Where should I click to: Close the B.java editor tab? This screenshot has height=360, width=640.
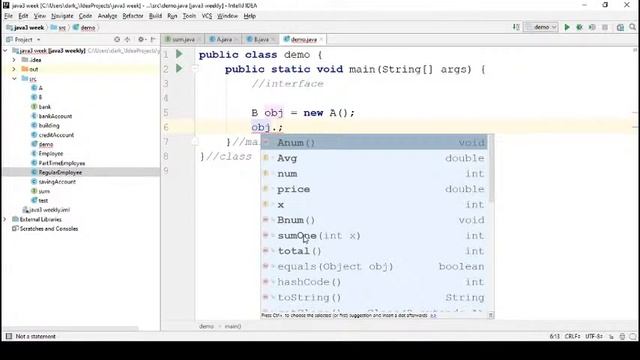(x=273, y=40)
